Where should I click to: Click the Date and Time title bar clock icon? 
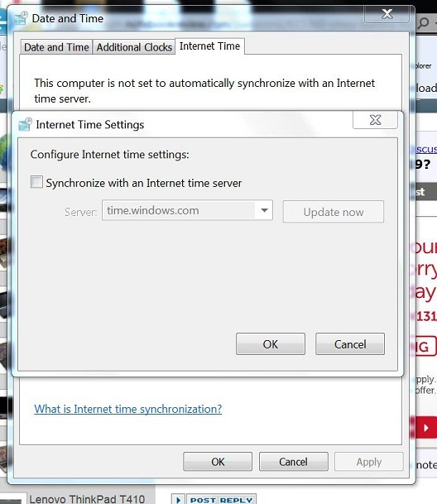(22, 18)
